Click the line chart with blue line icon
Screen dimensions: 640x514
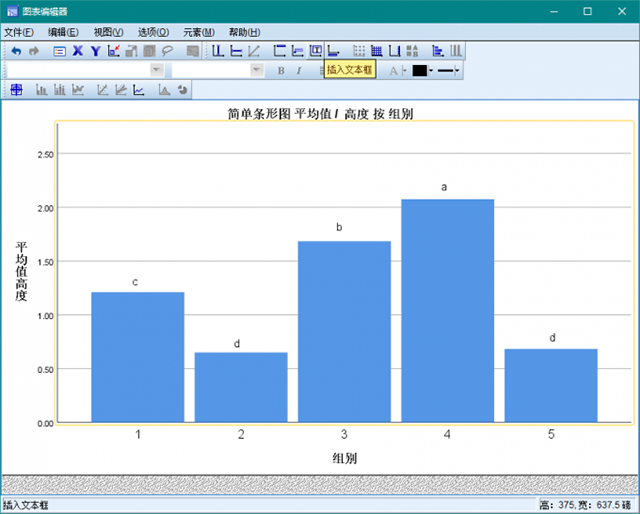coord(139,89)
